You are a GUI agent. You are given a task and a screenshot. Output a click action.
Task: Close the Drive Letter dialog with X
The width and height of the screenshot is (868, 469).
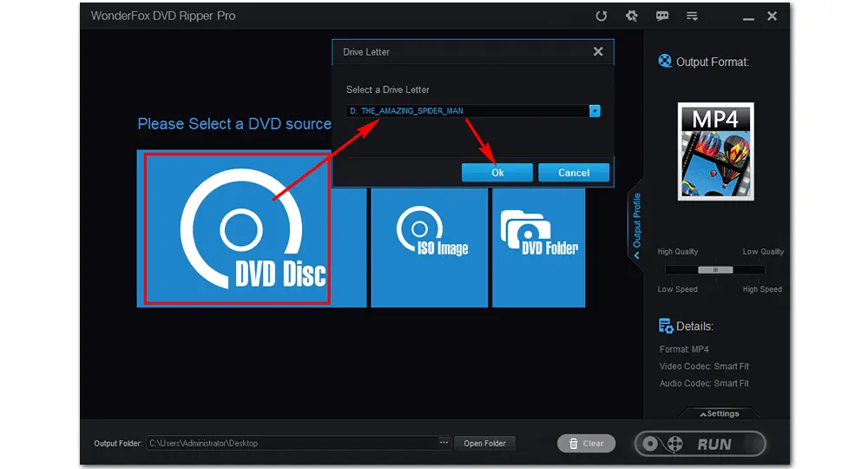click(598, 51)
